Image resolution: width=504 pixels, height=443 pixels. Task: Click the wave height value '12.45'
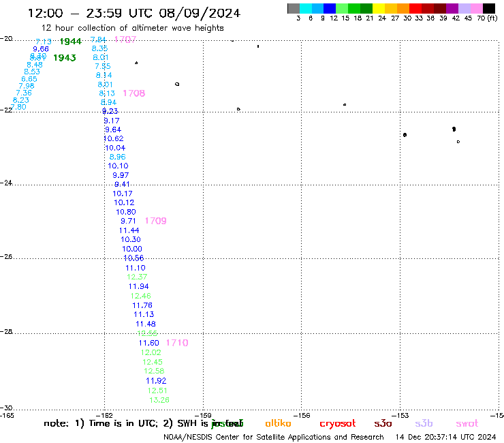coord(153,362)
